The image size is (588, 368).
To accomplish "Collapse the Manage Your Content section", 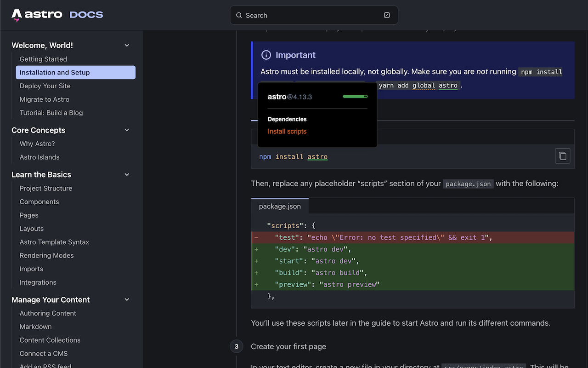I will pyautogui.click(x=127, y=300).
